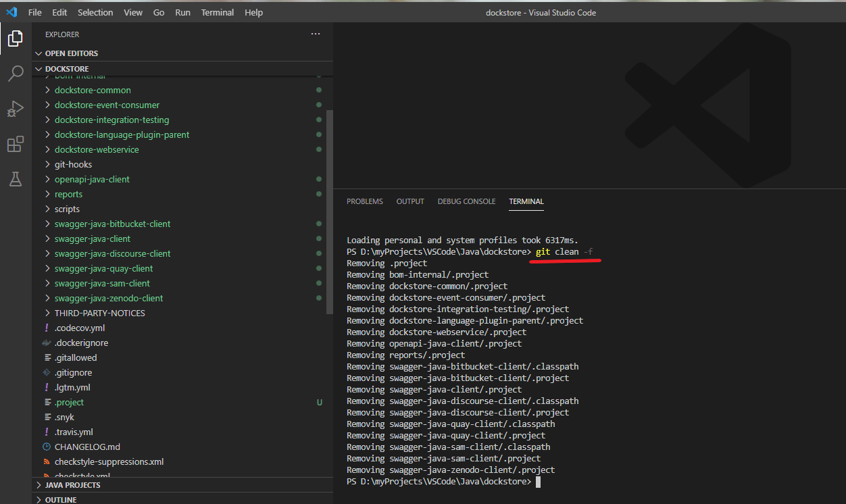Open Run and Debug view icon
This screenshot has height=504, width=846.
pyautogui.click(x=16, y=109)
